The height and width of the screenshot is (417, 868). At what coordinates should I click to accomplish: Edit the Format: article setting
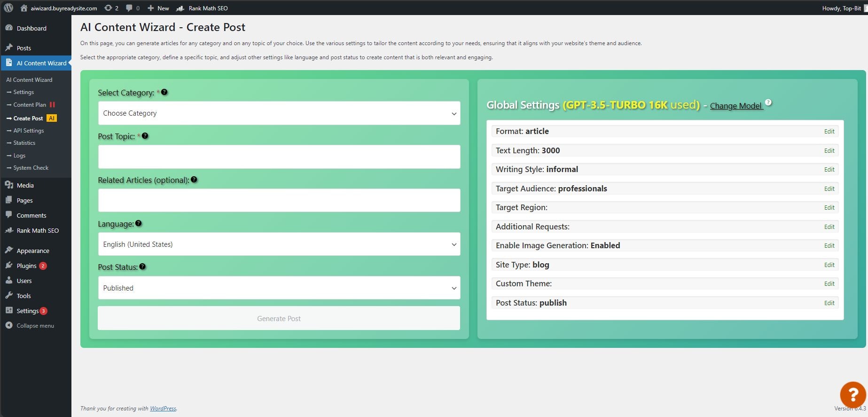coord(829,132)
